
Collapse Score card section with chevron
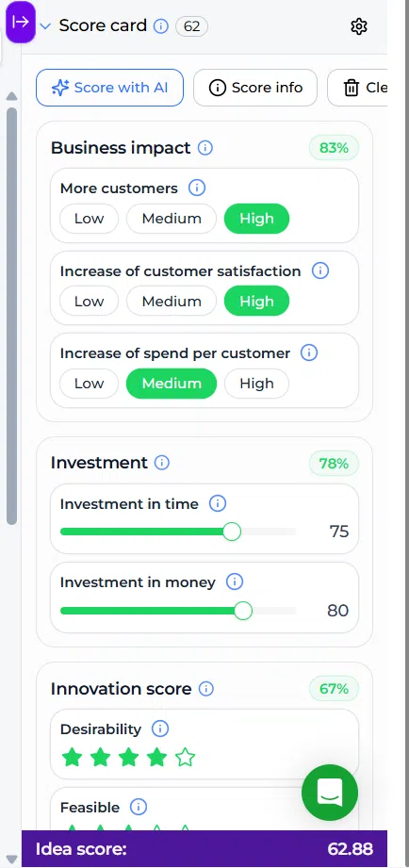pos(45,26)
